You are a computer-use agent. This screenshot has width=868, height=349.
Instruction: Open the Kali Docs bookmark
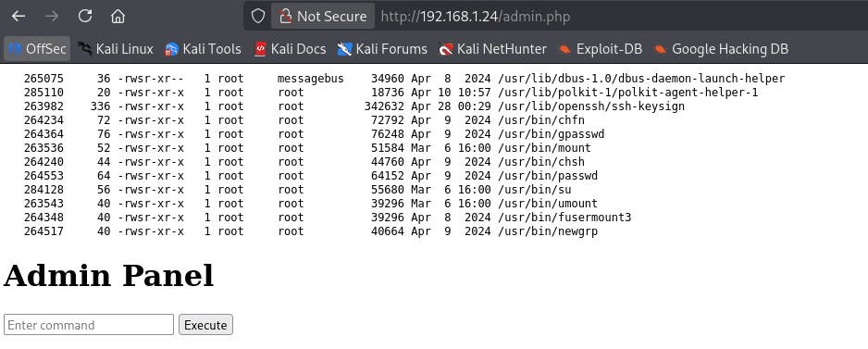coord(290,49)
